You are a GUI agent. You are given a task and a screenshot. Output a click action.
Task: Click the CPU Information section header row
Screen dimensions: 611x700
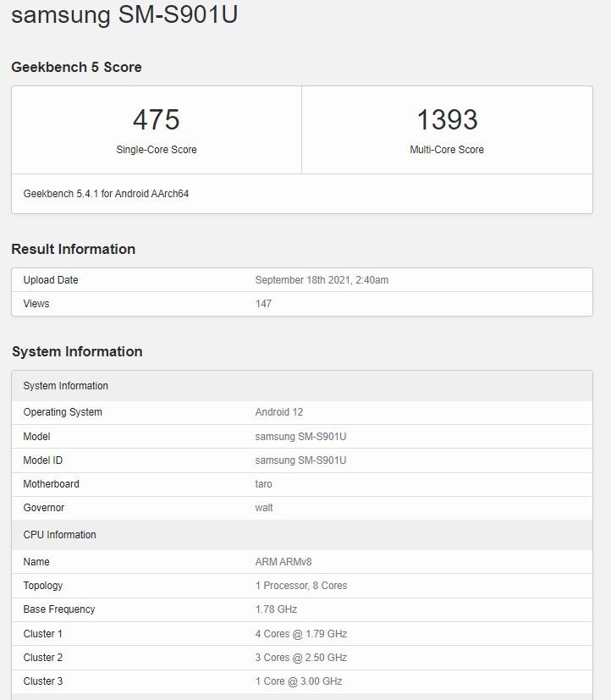pyautogui.click(x=302, y=535)
